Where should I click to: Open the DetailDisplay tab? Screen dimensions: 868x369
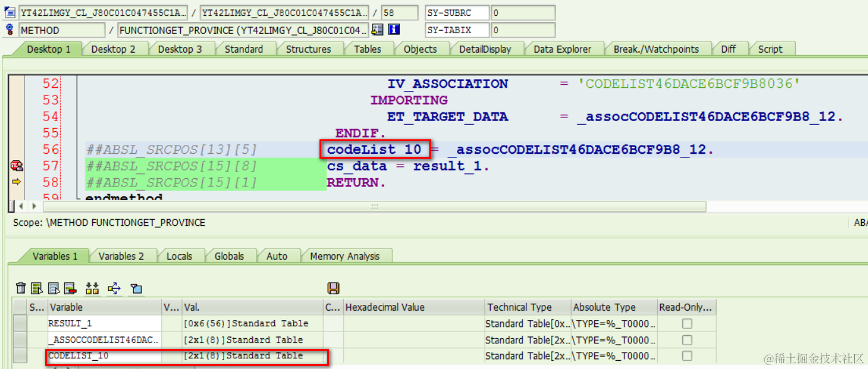485,49
